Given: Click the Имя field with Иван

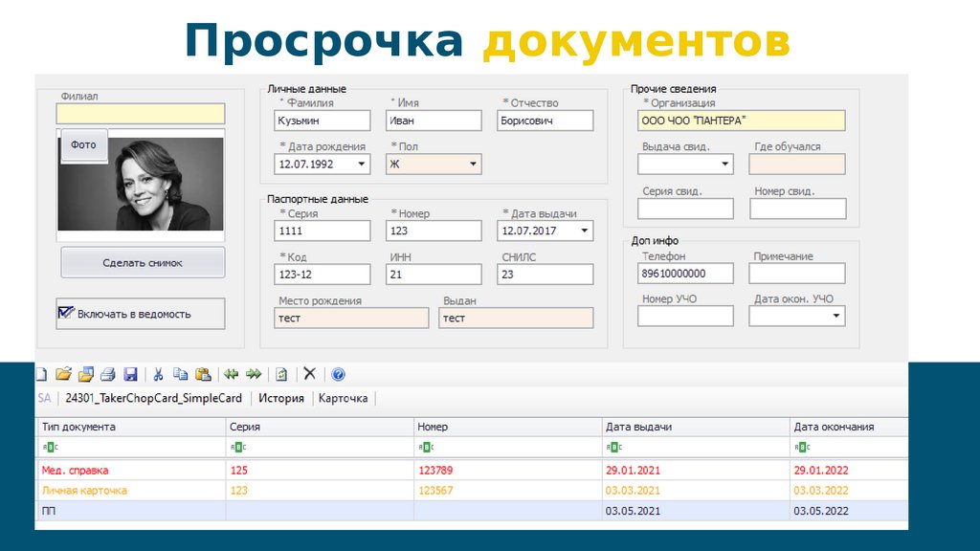Looking at the screenshot, I should 434,121.
